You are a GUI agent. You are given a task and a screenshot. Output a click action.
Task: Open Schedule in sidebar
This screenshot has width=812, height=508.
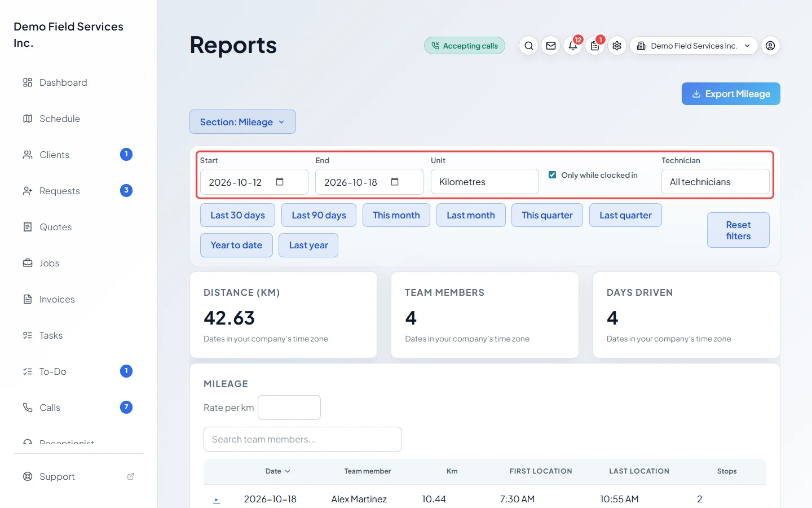point(79,119)
